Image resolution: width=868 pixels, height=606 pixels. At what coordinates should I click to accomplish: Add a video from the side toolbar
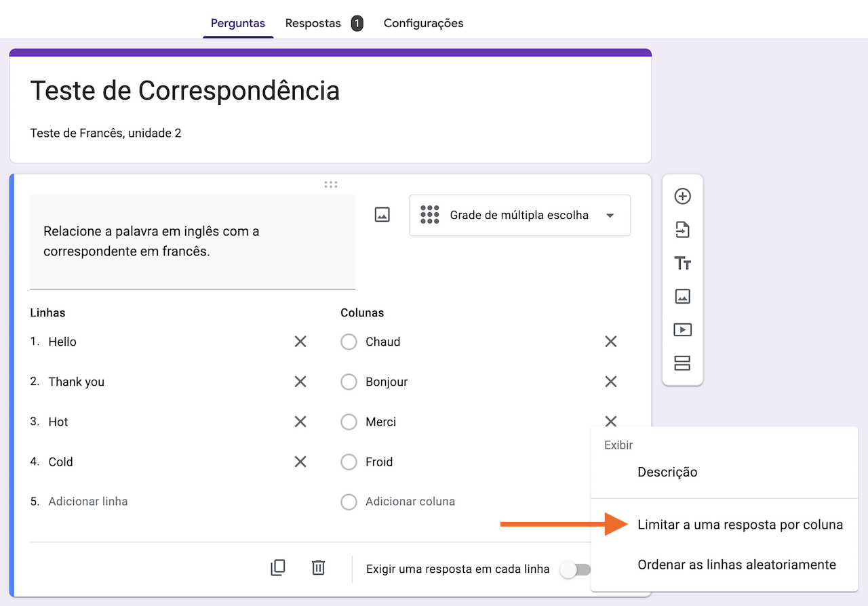682,329
